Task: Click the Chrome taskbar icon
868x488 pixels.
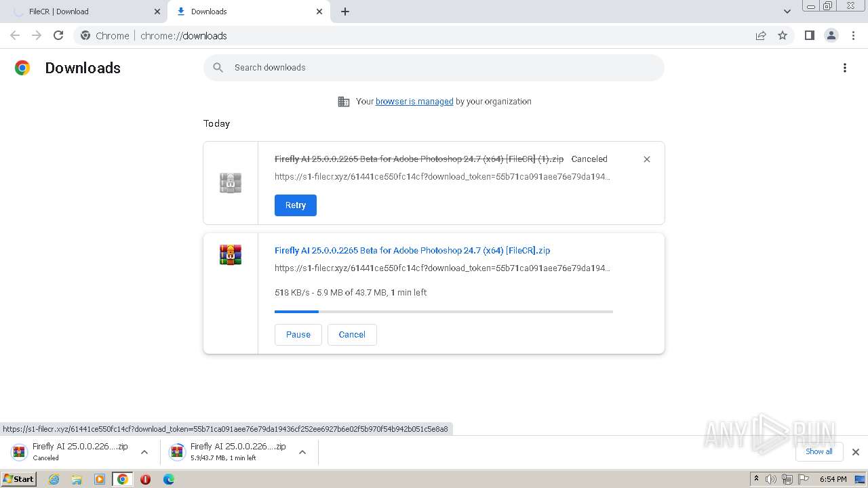Action: (x=122, y=479)
